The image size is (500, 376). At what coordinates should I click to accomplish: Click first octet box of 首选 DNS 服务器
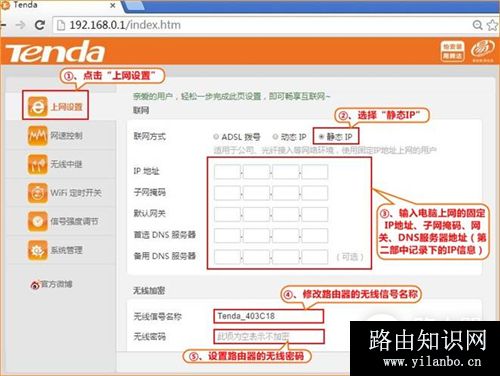point(227,236)
